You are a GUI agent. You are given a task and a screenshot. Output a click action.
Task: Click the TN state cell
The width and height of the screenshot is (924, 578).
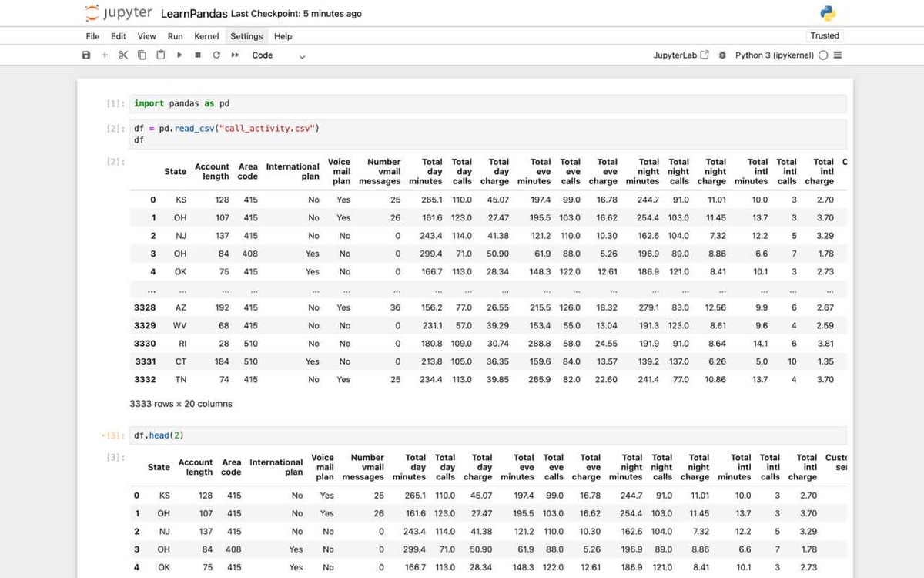point(181,379)
